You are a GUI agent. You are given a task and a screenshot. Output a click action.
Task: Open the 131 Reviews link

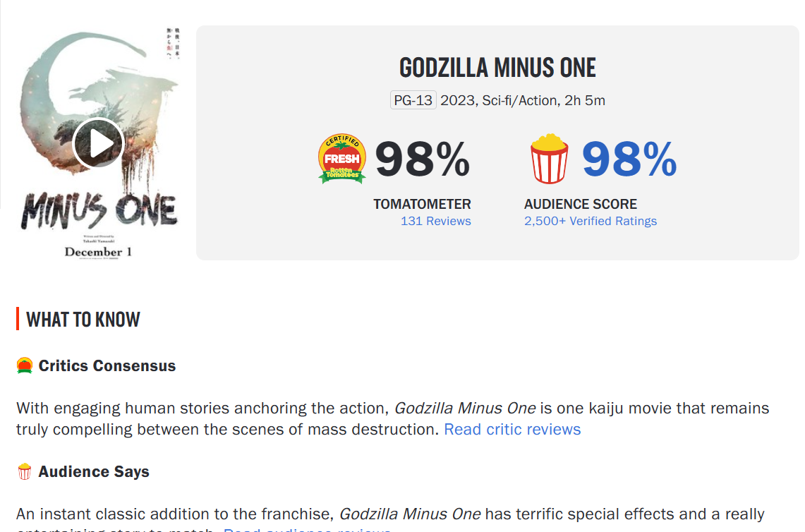435,221
